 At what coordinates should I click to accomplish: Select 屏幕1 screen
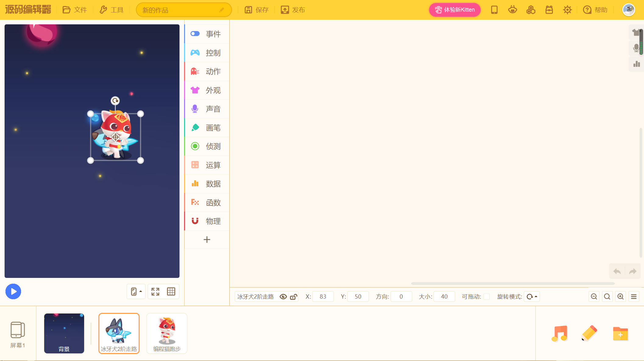(x=18, y=335)
